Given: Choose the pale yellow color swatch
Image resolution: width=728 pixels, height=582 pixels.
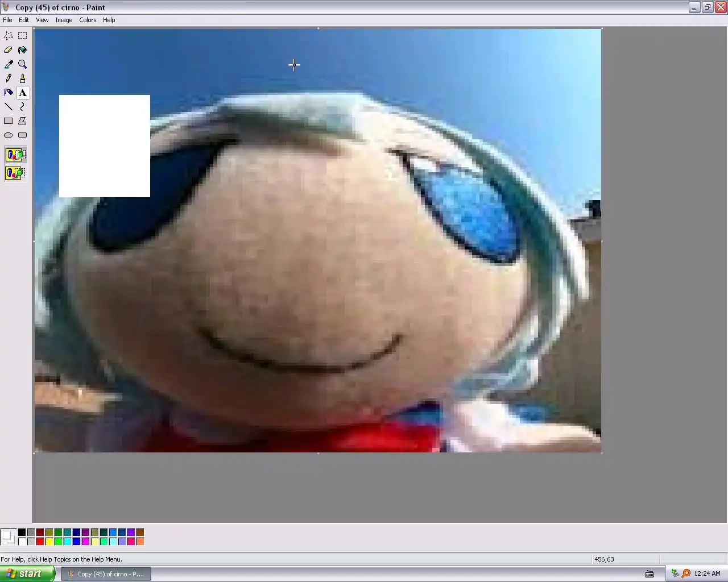Looking at the screenshot, I should [94, 542].
